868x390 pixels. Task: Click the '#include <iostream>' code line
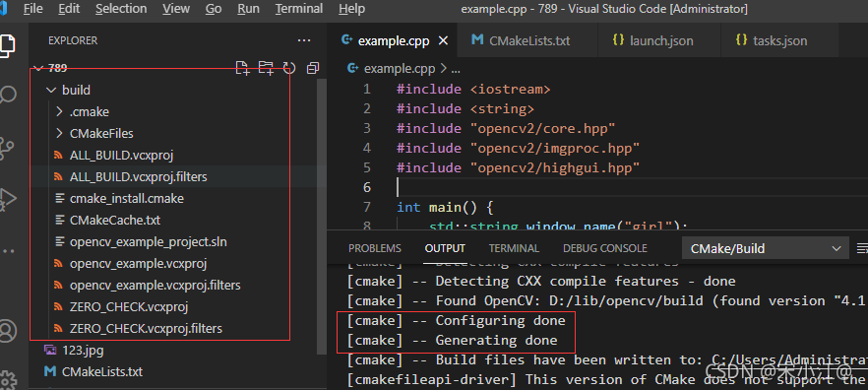pyautogui.click(x=473, y=89)
